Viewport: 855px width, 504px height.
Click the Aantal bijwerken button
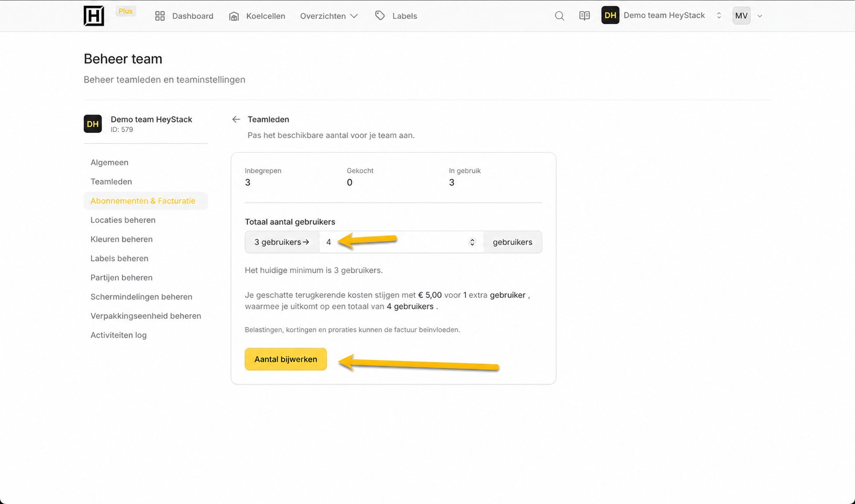(x=286, y=360)
